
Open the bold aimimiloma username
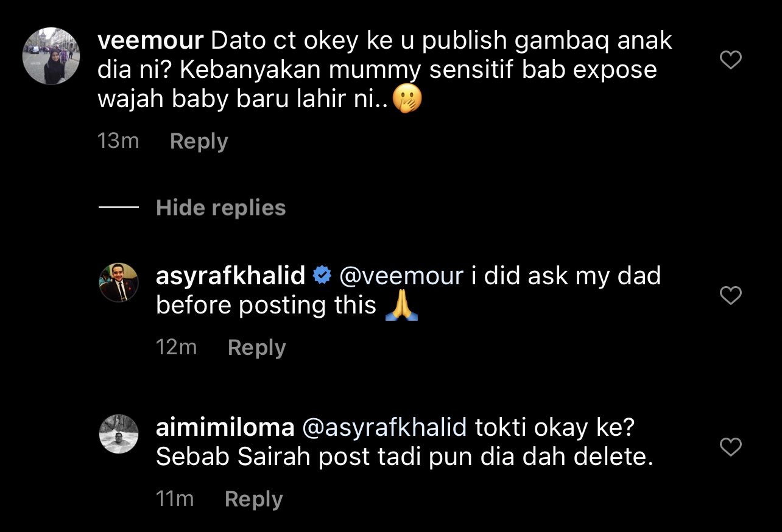(x=225, y=428)
